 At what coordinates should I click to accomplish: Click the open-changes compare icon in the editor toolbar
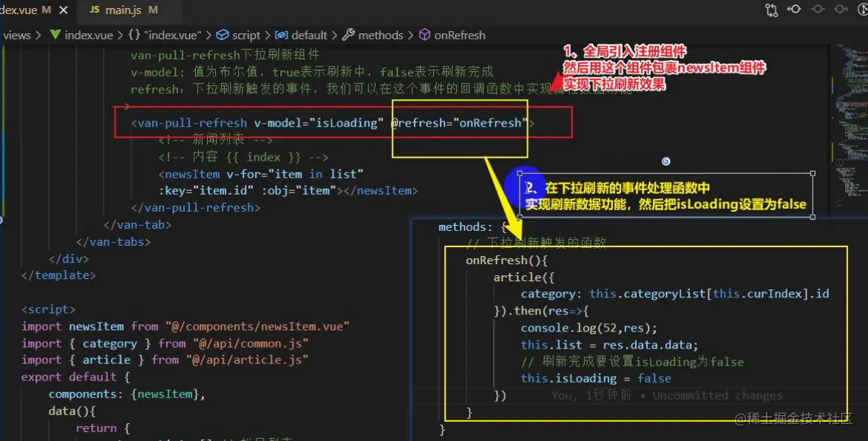(x=771, y=10)
